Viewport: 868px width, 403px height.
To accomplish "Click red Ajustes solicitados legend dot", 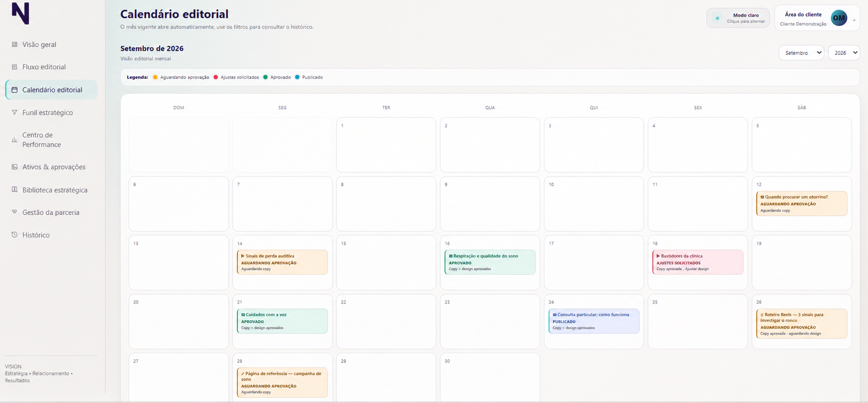I will pos(216,77).
